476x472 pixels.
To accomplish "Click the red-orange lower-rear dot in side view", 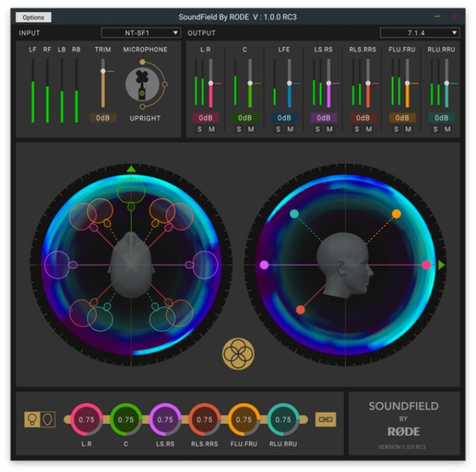I will pos(300,310).
